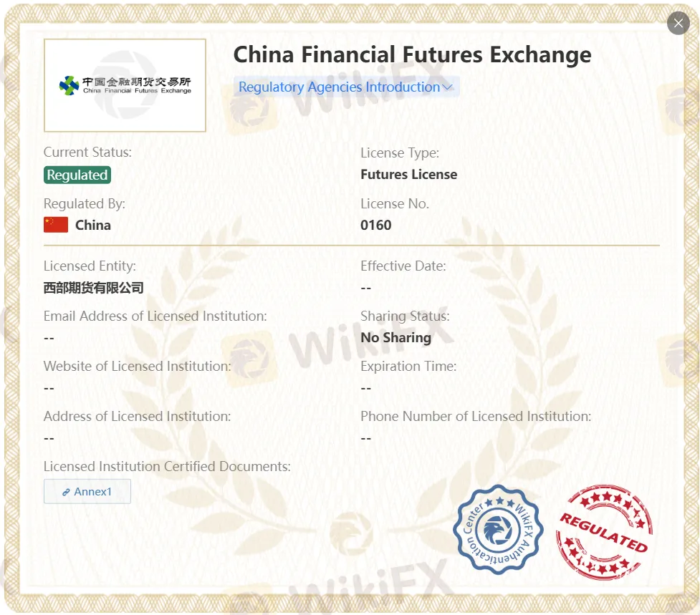Viewport: 700px width, 615px height.
Task: Close the license details popup
Action: click(678, 23)
